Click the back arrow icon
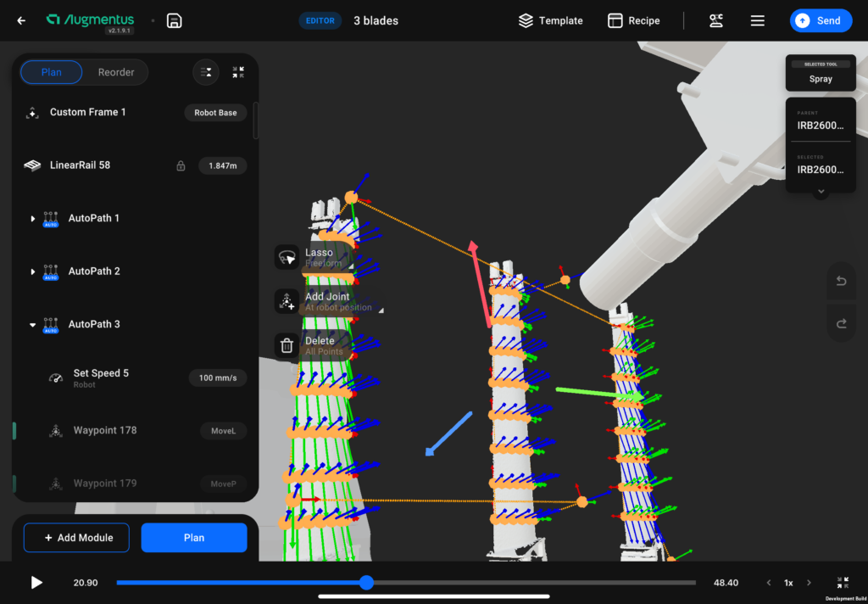The height and width of the screenshot is (604, 868). pos(21,20)
